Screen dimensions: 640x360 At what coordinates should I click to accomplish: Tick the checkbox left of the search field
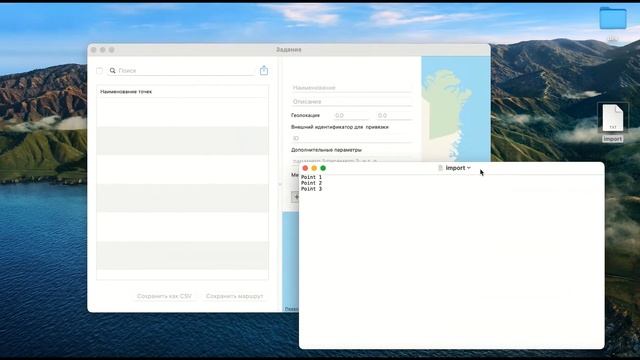coord(100,71)
